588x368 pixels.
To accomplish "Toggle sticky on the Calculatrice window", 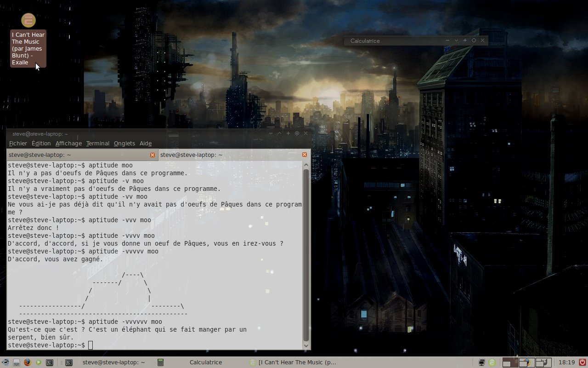I will pos(474,40).
